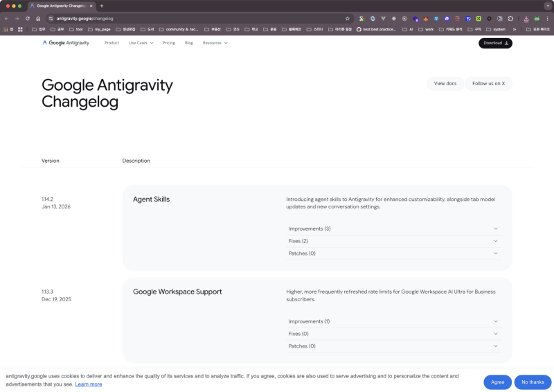The image size is (554, 392).
Task: Open a new browser tab
Action: coord(102,6)
